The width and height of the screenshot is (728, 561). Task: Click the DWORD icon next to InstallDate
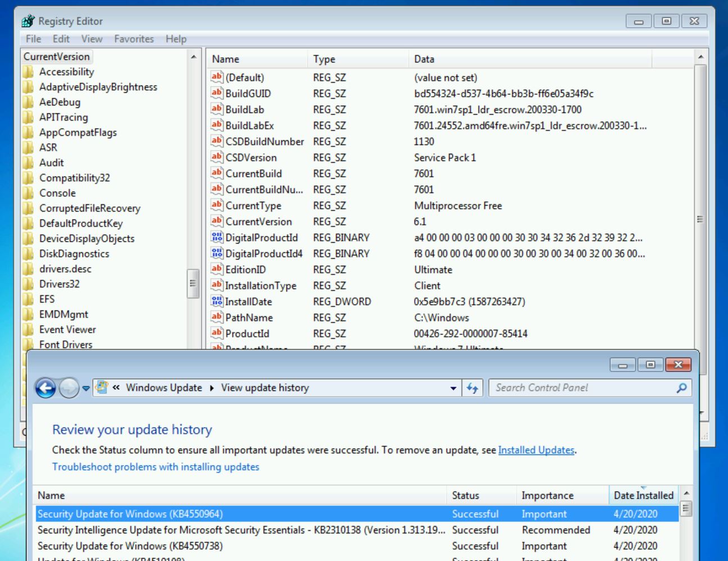point(217,301)
